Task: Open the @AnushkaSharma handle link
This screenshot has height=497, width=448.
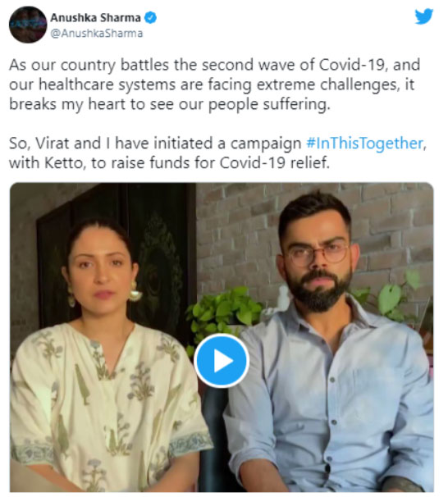Action: click(97, 34)
